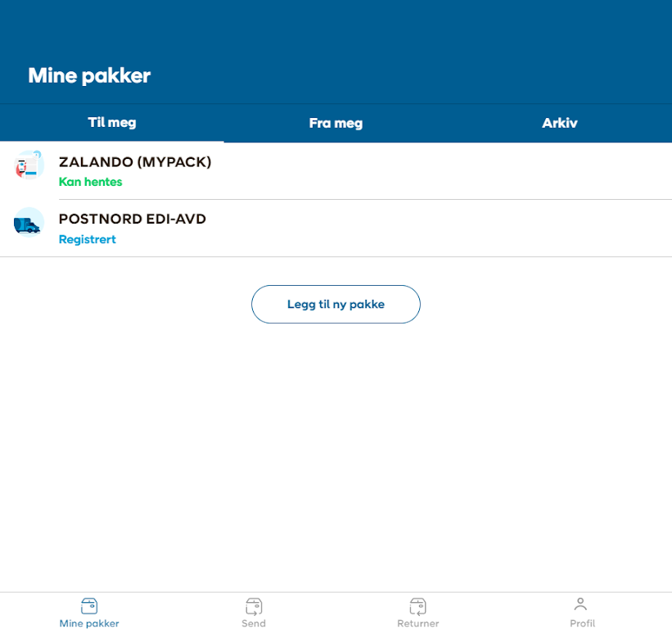Tap the Returner label in bottom bar
Image resolution: width=672 pixels, height=629 pixels.
point(417,623)
